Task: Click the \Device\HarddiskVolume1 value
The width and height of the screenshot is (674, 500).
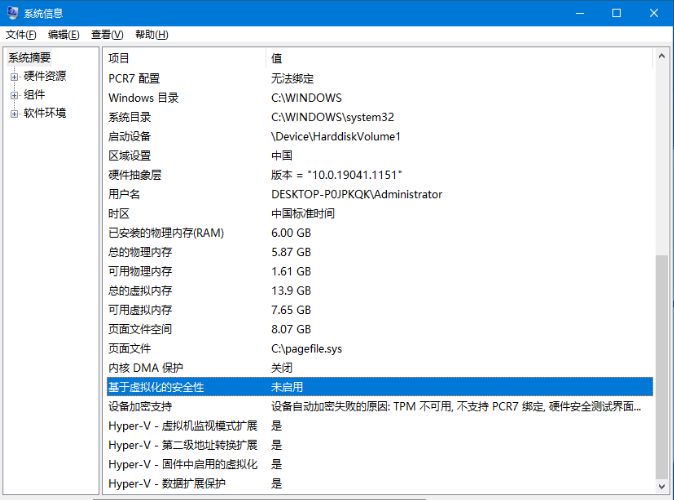Action: pyautogui.click(x=336, y=136)
